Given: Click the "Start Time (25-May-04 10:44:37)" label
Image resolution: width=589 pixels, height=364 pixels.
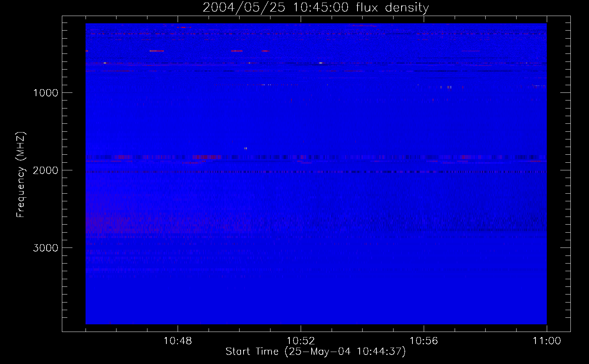Looking at the screenshot, I should tap(316, 352).
